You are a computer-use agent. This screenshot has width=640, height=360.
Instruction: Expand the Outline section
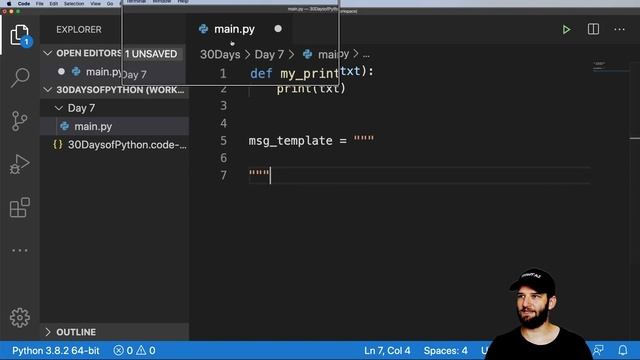pyautogui.click(x=48, y=332)
